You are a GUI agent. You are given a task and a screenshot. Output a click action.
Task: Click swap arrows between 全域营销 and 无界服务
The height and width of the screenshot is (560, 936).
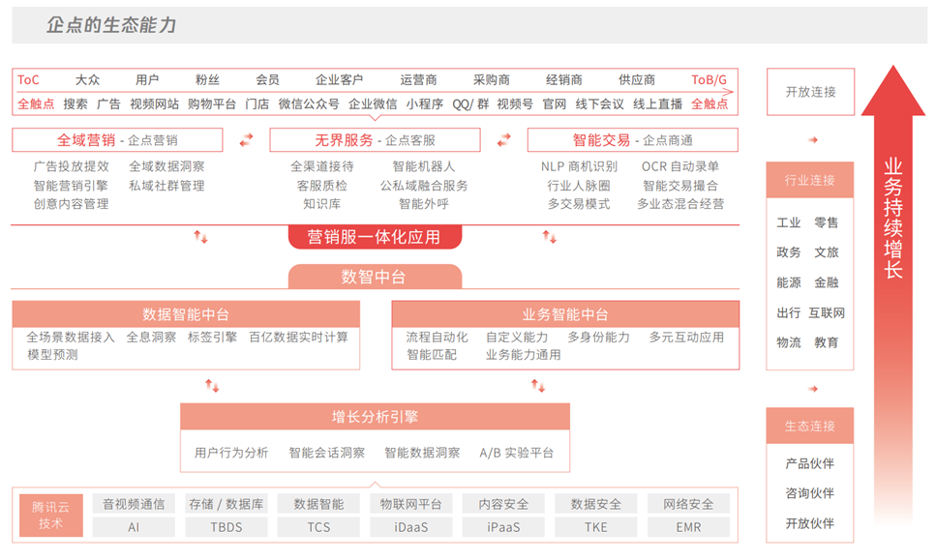click(246, 140)
